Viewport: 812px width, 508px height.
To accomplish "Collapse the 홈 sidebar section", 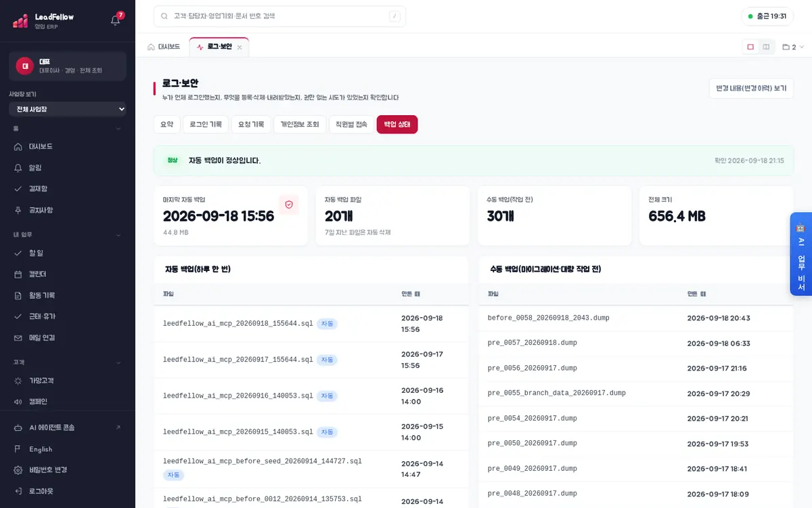I will tap(118, 129).
